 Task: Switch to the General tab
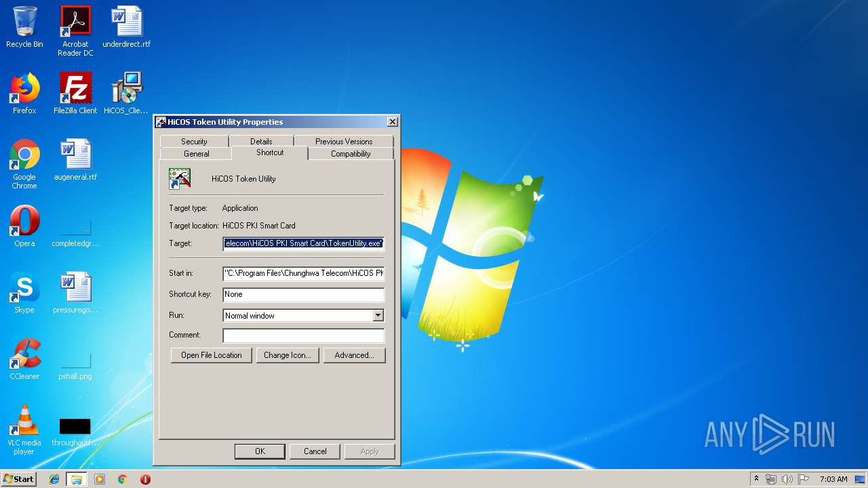[197, 153]
